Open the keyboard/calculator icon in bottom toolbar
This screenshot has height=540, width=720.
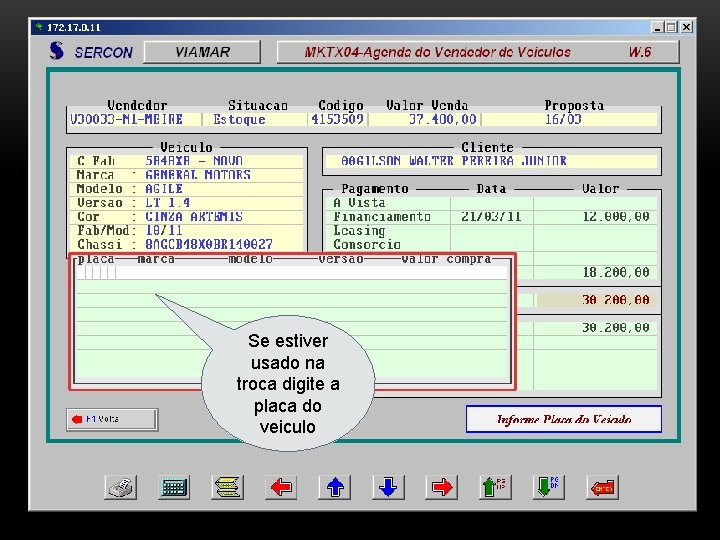coord(174,487)
